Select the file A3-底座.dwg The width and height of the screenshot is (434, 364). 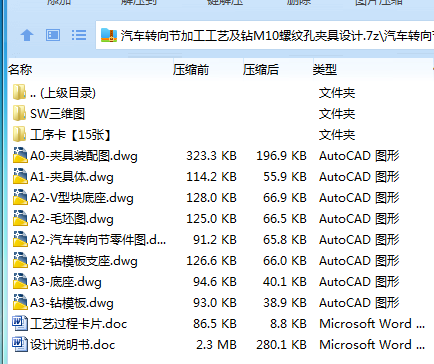pyautogui.click(x=66, y=282)
